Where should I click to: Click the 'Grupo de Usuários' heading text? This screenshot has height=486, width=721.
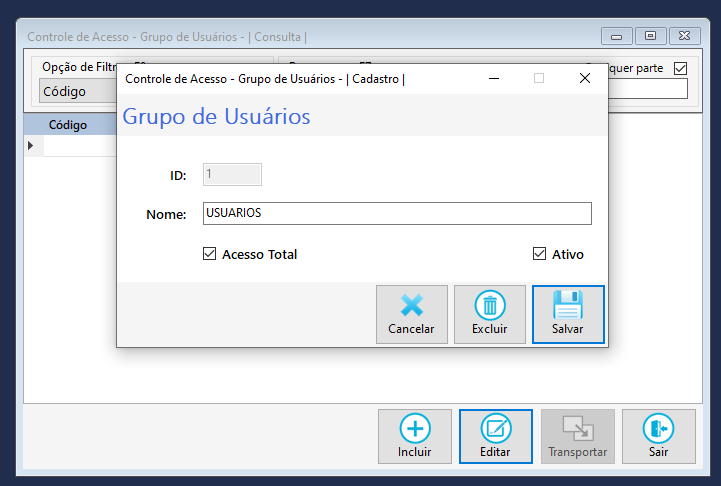tap(216, 116)
